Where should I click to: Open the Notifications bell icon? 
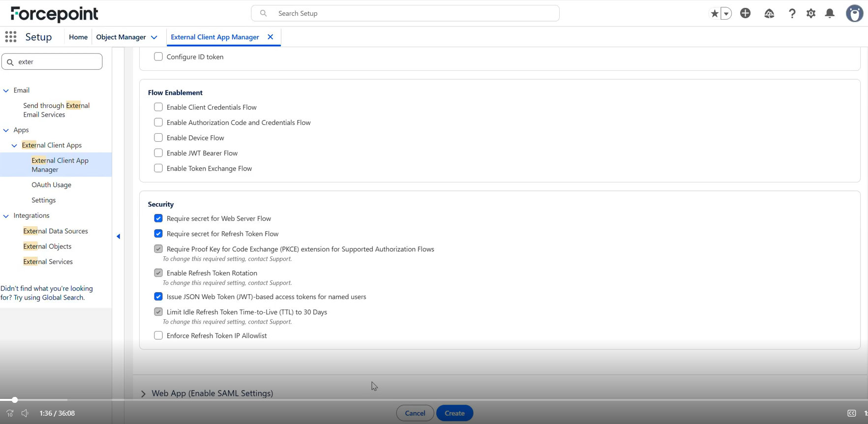pyautogui.click(x=830, y=13)
